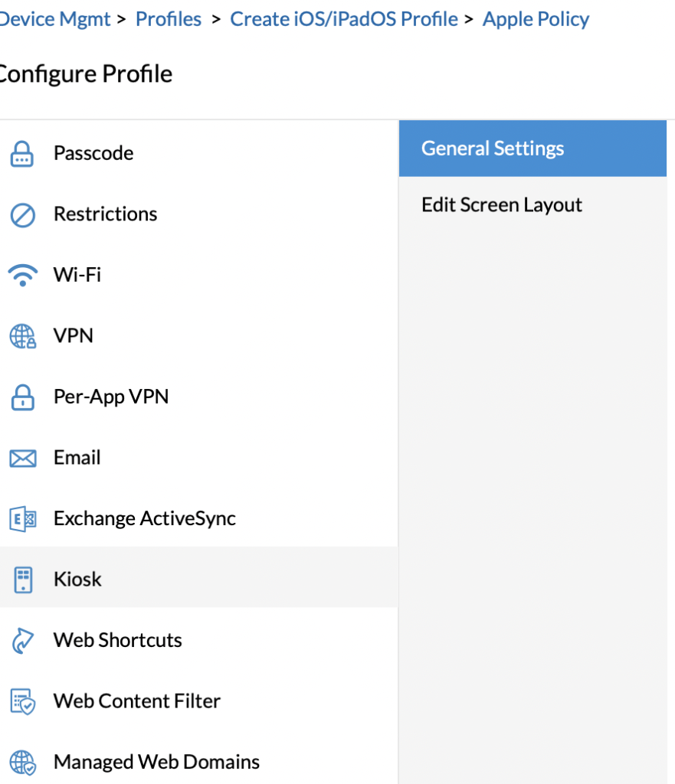Click the Kiosk device icon
The height and width of the screenshot is (784, 675).
pyautogui.click(x=23, y=580)
